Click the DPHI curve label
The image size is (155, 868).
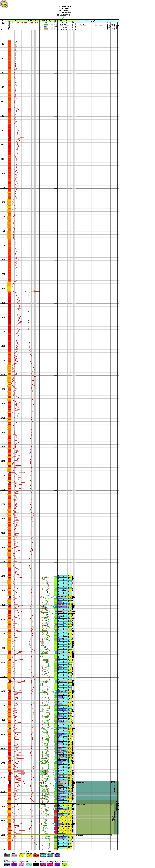pyautogui.click(x=46, y=29)
